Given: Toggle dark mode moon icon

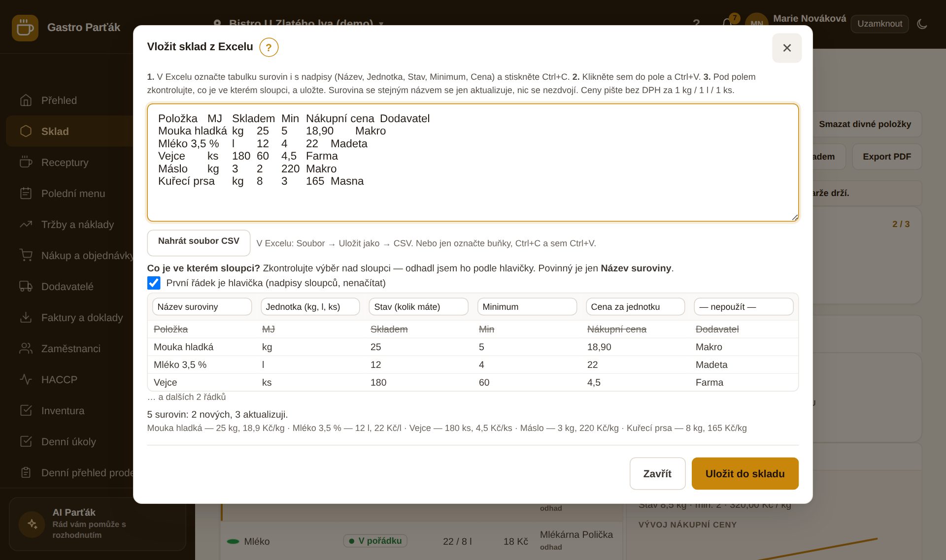Looking at the screenshot, I should click(x=922, y=24).
